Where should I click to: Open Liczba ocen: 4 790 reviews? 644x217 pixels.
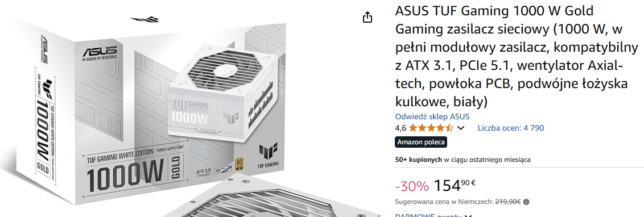tap(510, 128)
